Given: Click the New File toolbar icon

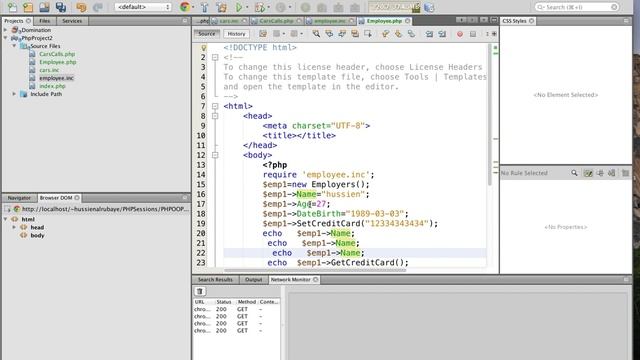Looking at the screenshot, I should [13, 7].
